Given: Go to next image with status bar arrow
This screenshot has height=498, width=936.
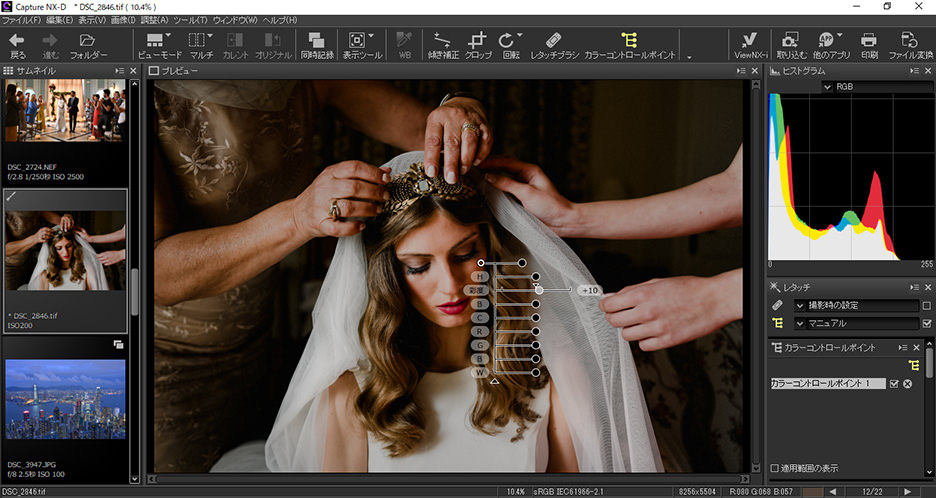Looking at the screenshot, I should point(908,491).
